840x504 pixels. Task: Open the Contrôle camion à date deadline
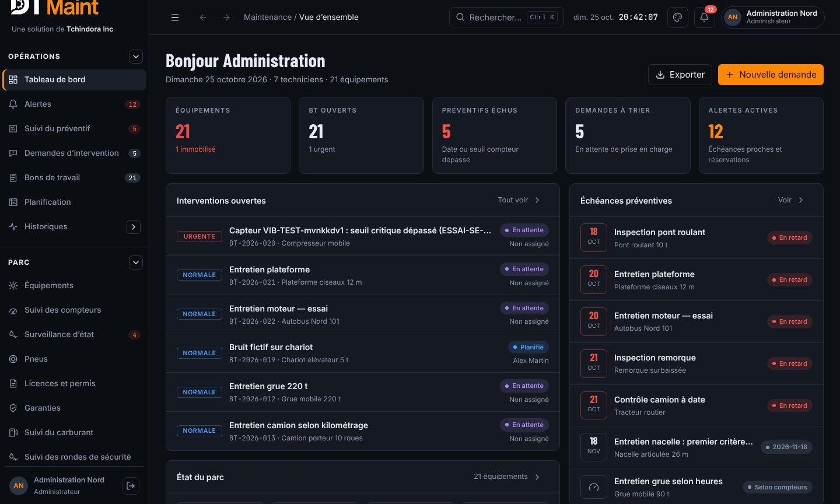(x=696, y=405)
